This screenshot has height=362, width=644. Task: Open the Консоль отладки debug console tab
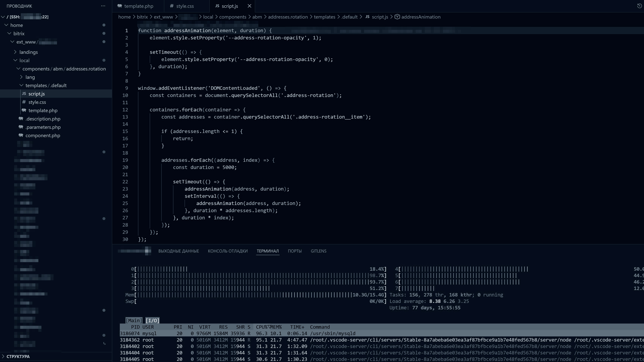[x=228, y=251]
